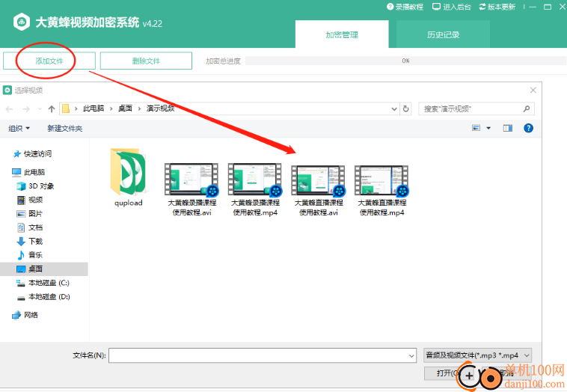Switch to the 加密管理 tab
Screen dimensions: 567x392
(342, 34)
